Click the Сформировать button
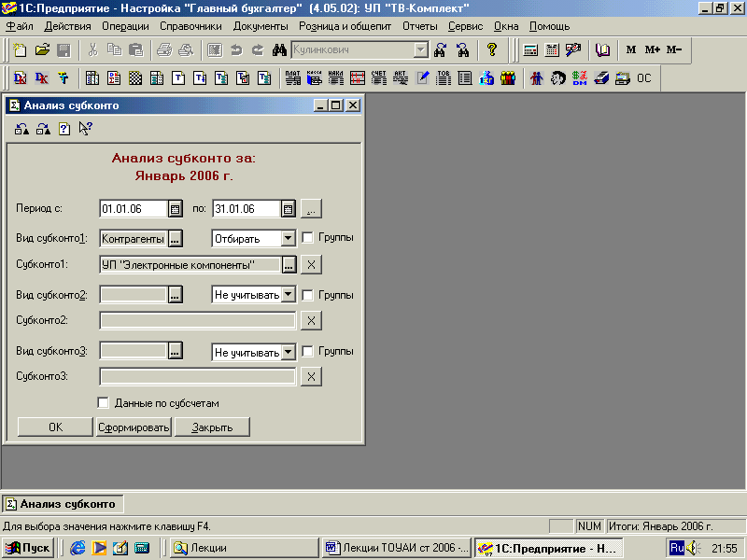 point(134,427)
